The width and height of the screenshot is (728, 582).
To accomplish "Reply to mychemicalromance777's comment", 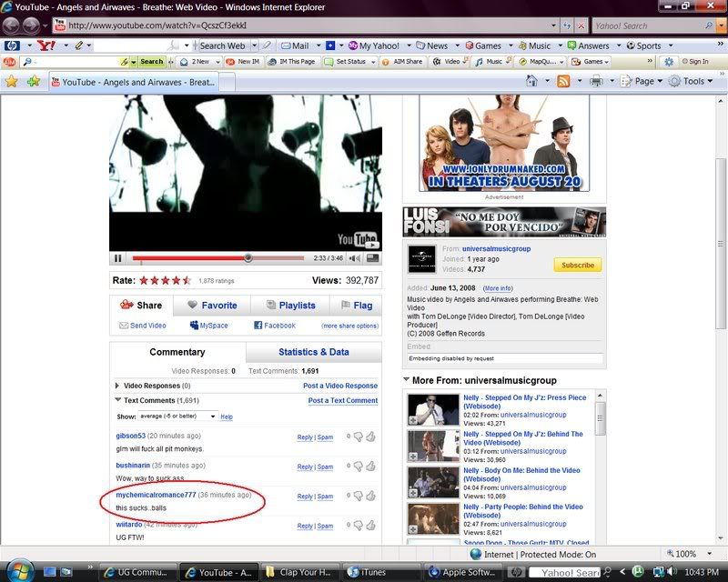I will [305, 497].
